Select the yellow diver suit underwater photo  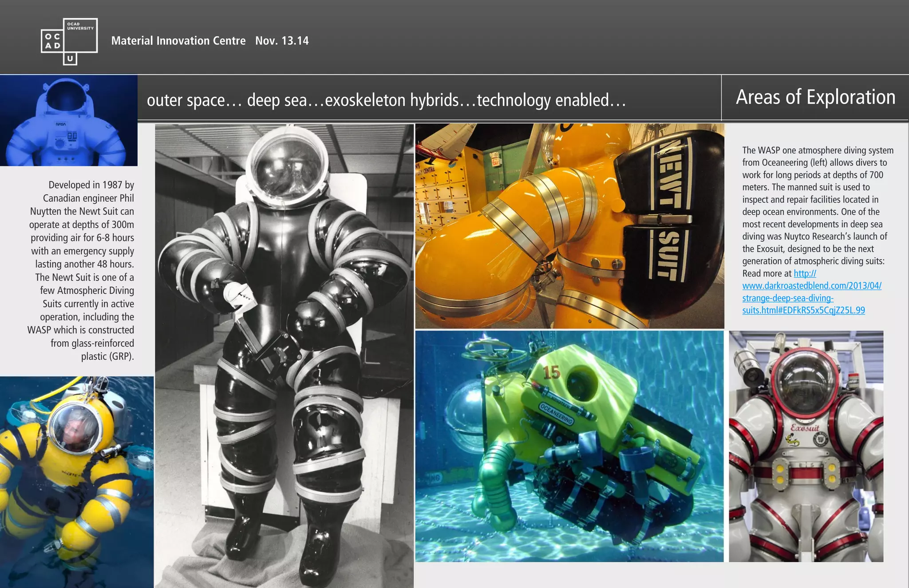click(x=77, y=482)
